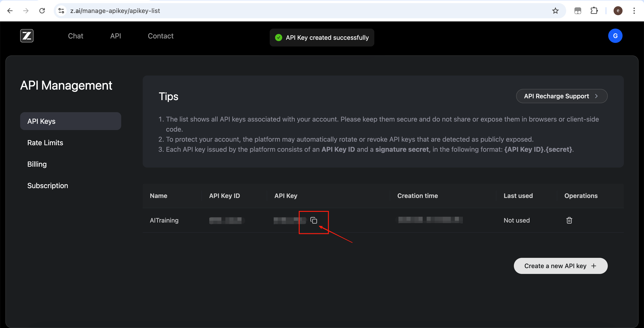Open the Billing section
Screen dimensions: 644x328
tap(37, 164)
